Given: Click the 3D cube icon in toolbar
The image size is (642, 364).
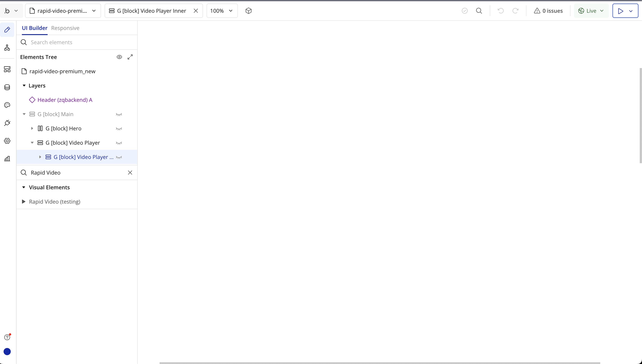Looking at the screenshot, I should click(248, 11).
